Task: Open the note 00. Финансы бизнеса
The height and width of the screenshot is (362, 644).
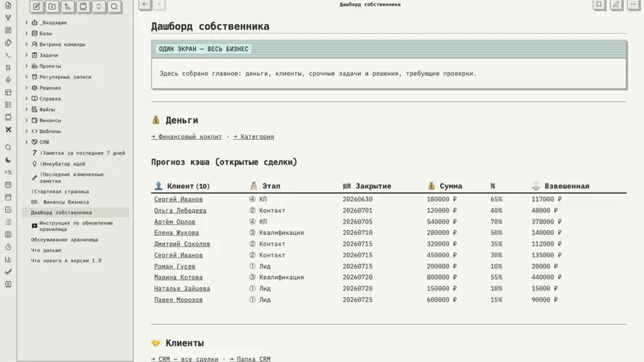Action: pos(60,202)
